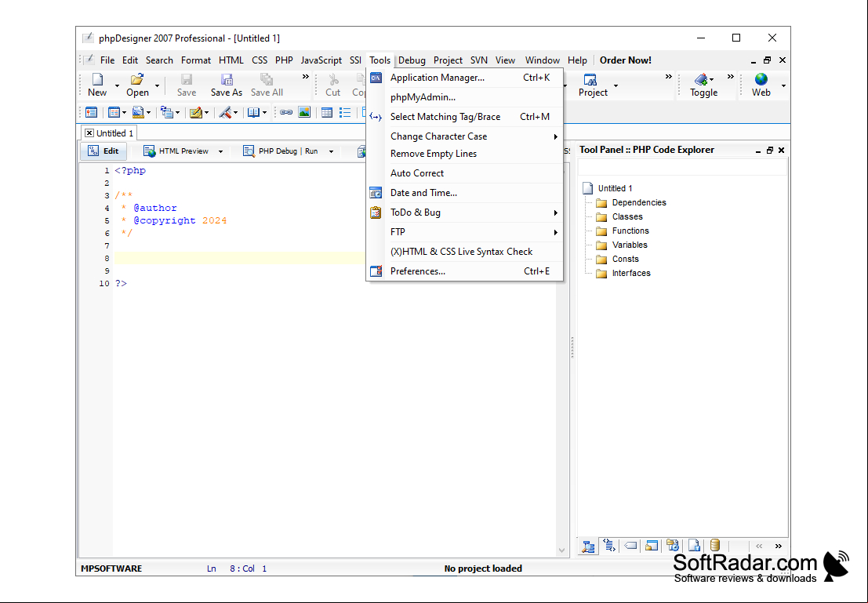Select the Classes tree item
The height and width of the screenshot is (603, 868).
[x=627, y=216]
